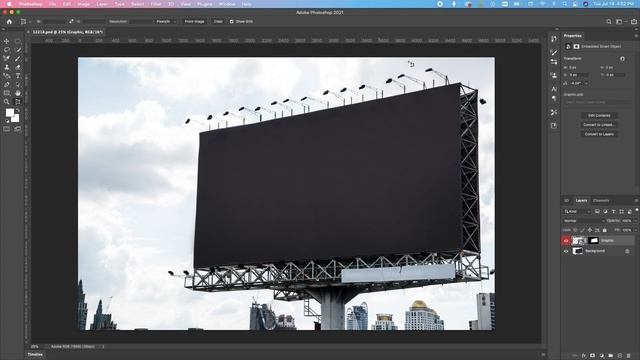Swap width and height arrows icon
The width and height of the screenshot is (640, 360).
(71, 21)
